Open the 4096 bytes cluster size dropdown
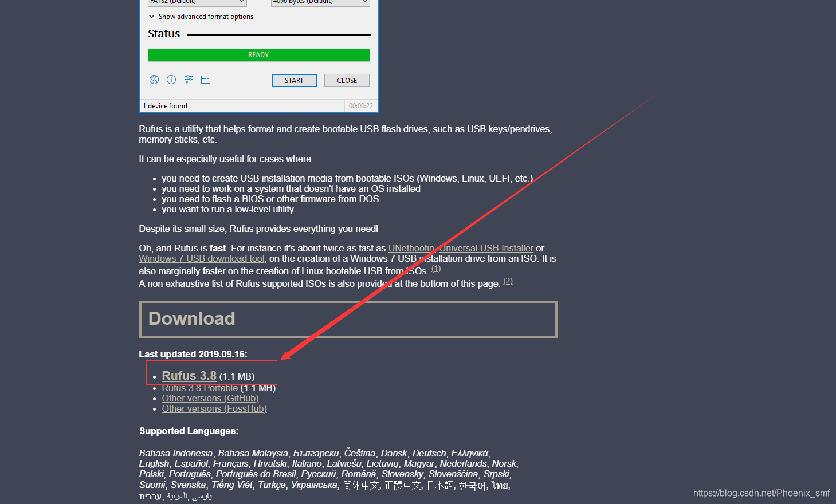The width and height of the screenshot is (836, 504). pyautogui.click(x=320, y=2)
